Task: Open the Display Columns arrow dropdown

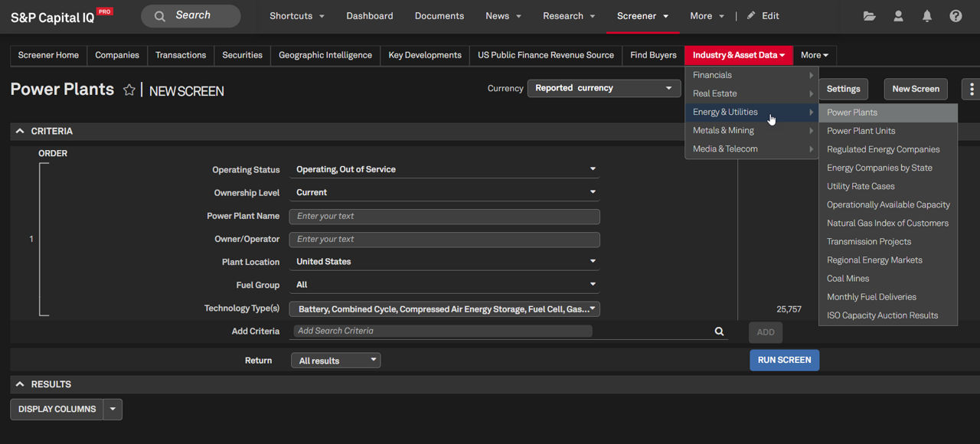Action: [x=113, y=409]
